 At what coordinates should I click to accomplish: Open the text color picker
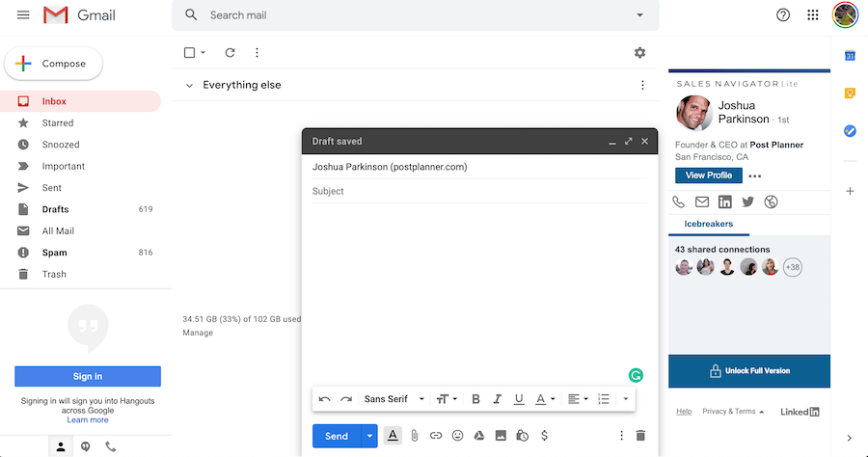pyautogui.click(x=545, y=399)
